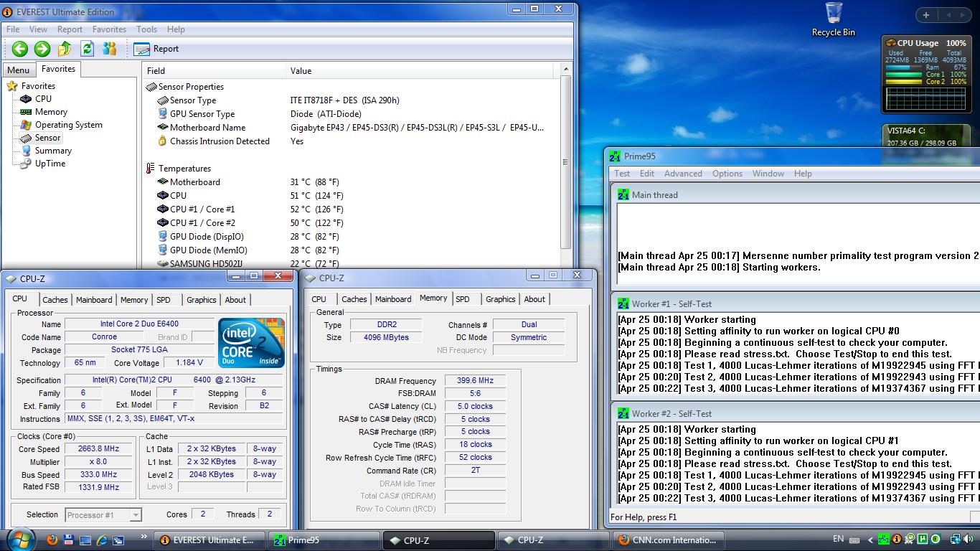This screenshot has height=551, width=980.
Task: Open the Test menu in Prime95
Action: (622, 174)
